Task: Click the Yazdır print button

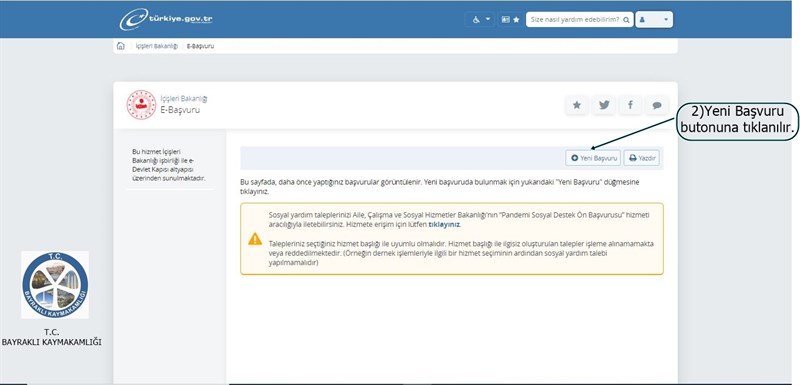Action: click(641, 158)
